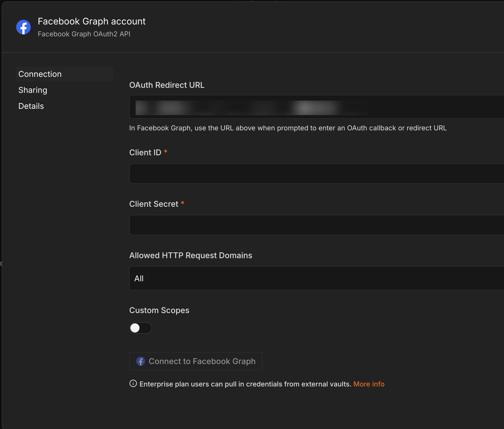Image resolution: width=504 pixels, height=429 pixels.
Task: Click the OAuth callback URL hint text
Action: coord(288,128)
